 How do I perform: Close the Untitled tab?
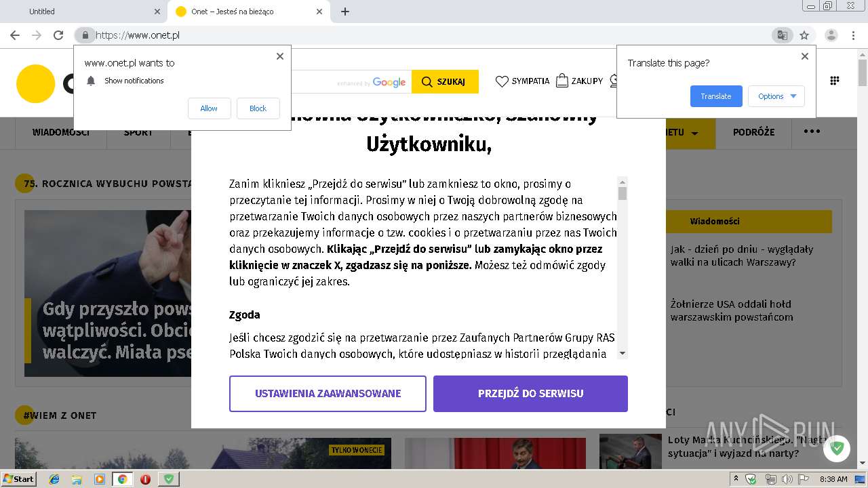click(157, 12)
